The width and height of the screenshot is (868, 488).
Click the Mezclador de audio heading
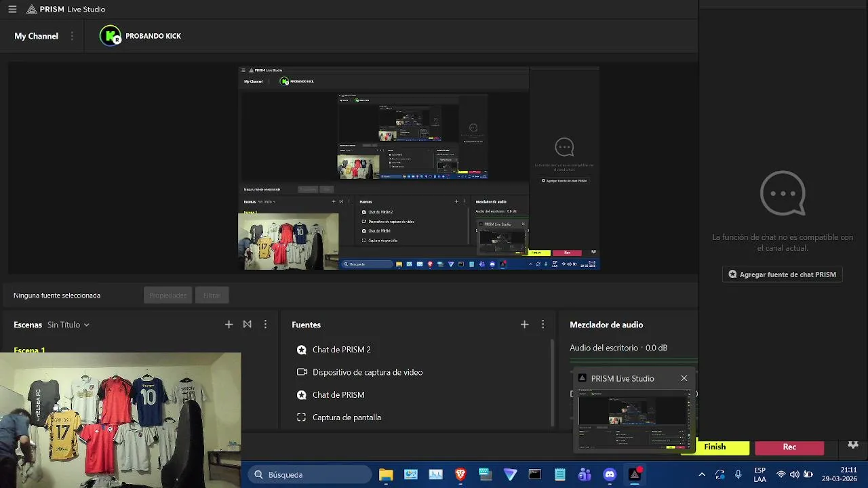(606, 325)
